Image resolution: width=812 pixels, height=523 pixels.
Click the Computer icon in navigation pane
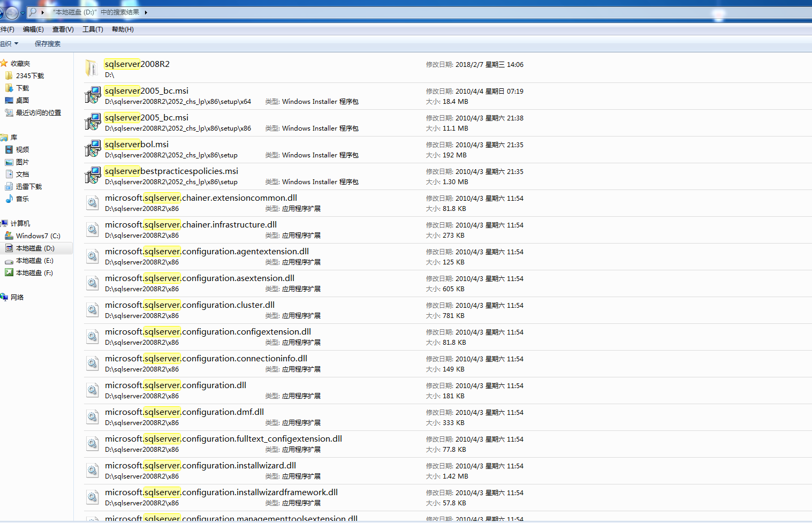(4, 223)
